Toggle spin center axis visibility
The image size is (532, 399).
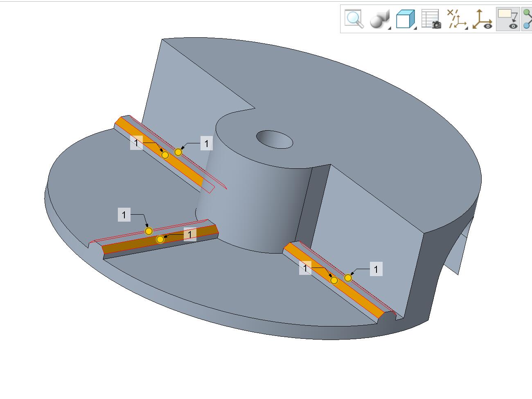click(x=482, y=19)
